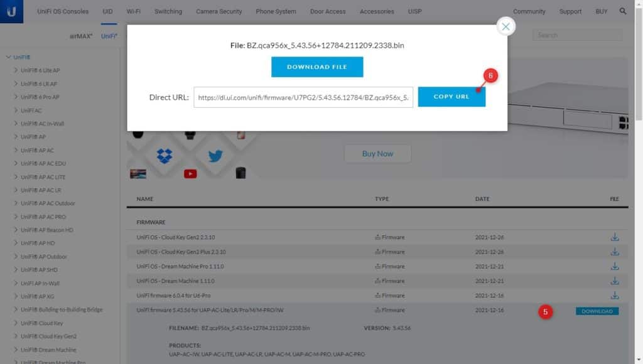Select UniFi Building-to-Building Bridge in sidebar
The image size is (643, 364).
[x=62, y=309]
